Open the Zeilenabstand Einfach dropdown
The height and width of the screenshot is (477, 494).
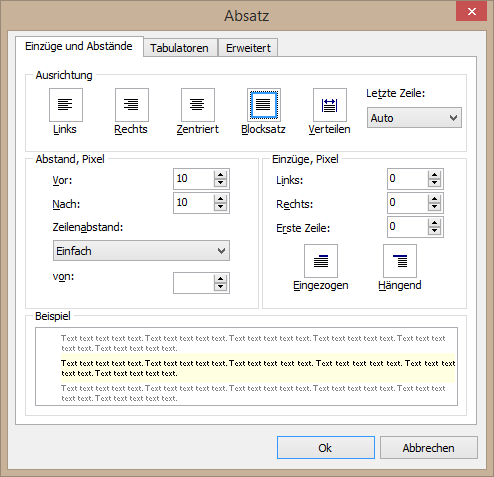[x=141, y=250]
